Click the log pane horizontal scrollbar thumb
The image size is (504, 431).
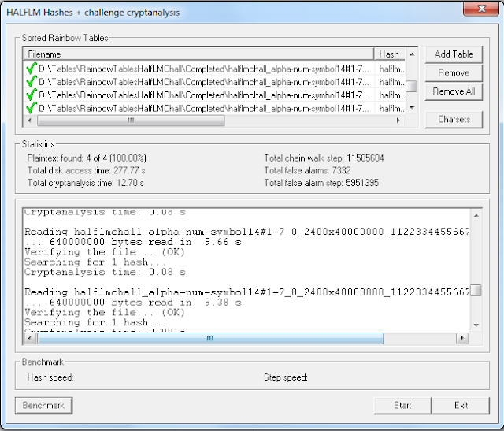[210, 338]
